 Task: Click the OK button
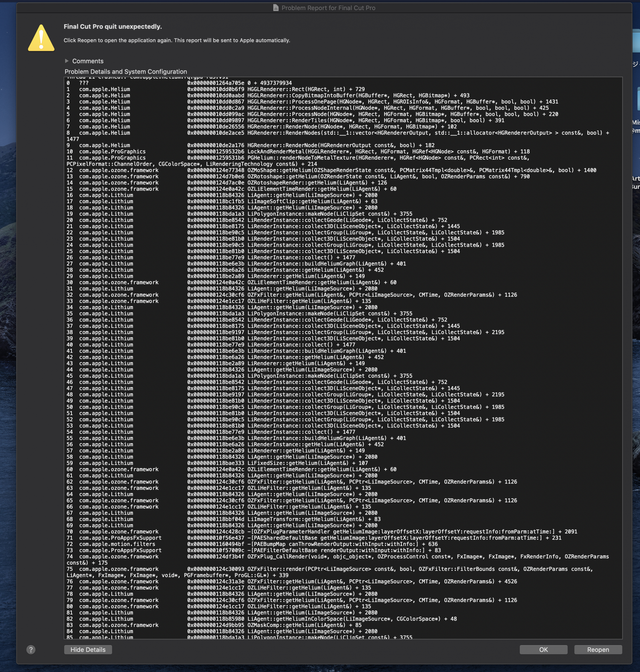(543, 649)
